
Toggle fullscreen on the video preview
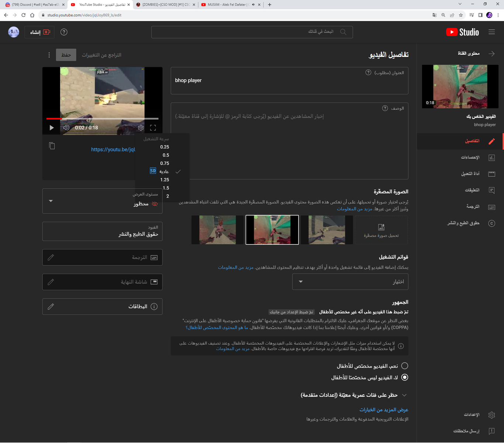pos(153,128)
